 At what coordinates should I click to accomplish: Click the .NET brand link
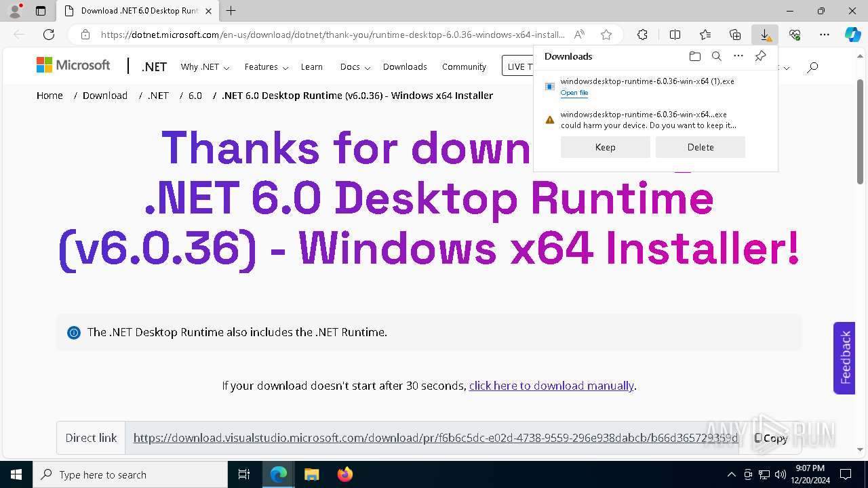154,67
